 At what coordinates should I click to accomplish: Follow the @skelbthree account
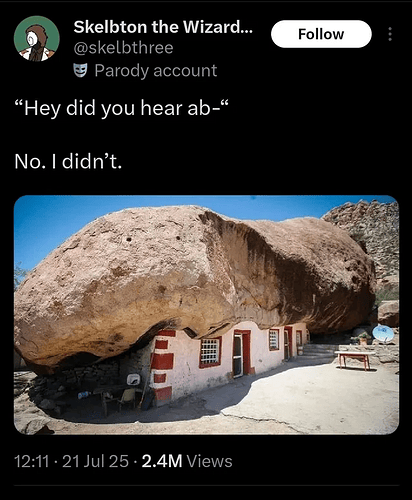(321, 34)
